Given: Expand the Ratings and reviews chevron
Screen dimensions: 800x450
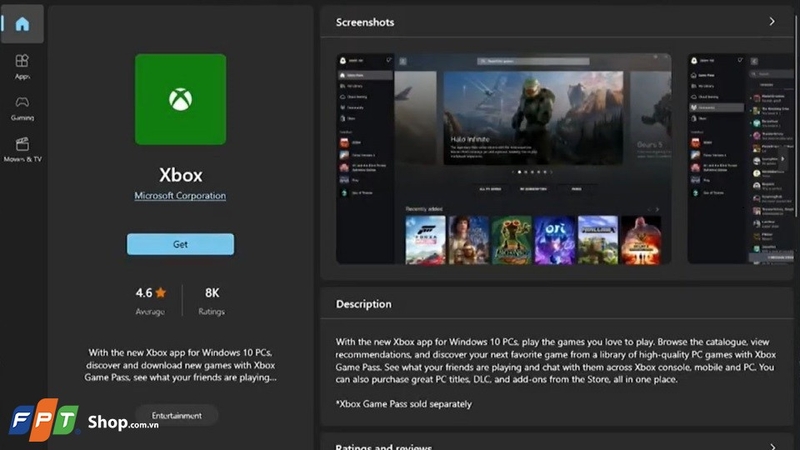Looking at the screenshot, I should (772, 446).
